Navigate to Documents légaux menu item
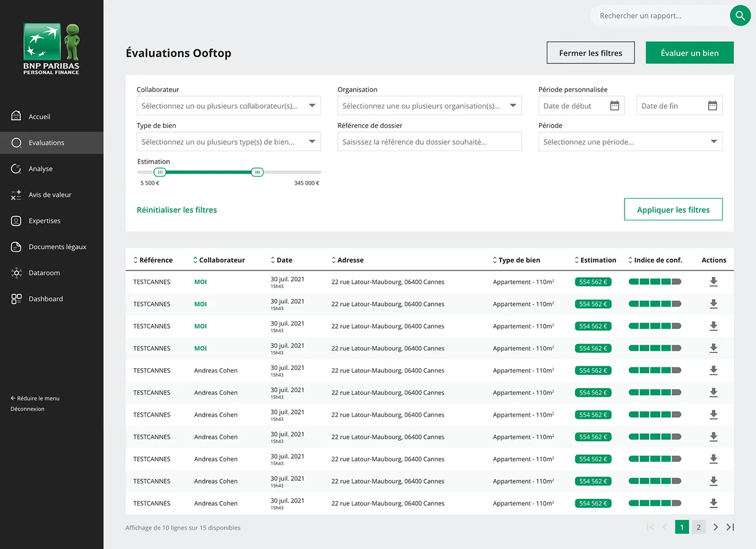Image resolution: width=756 pixels, height=549 pixels. point(57,247)
